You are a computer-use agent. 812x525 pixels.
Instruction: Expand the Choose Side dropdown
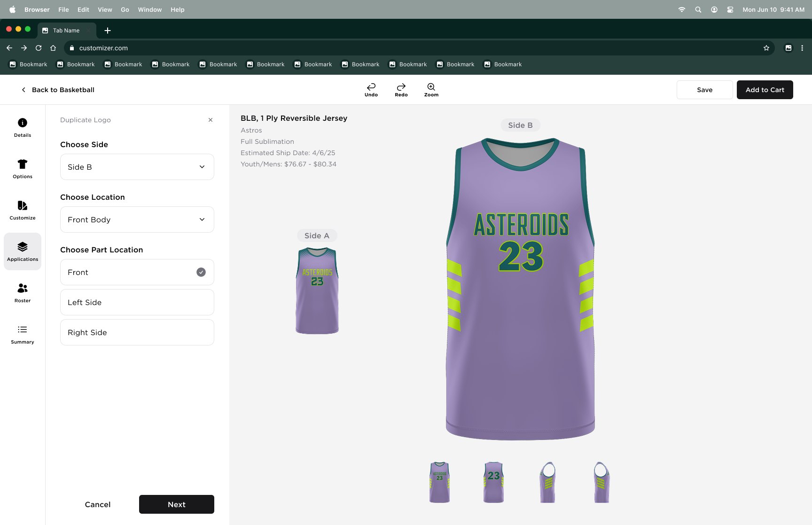(x=137, y=167)
